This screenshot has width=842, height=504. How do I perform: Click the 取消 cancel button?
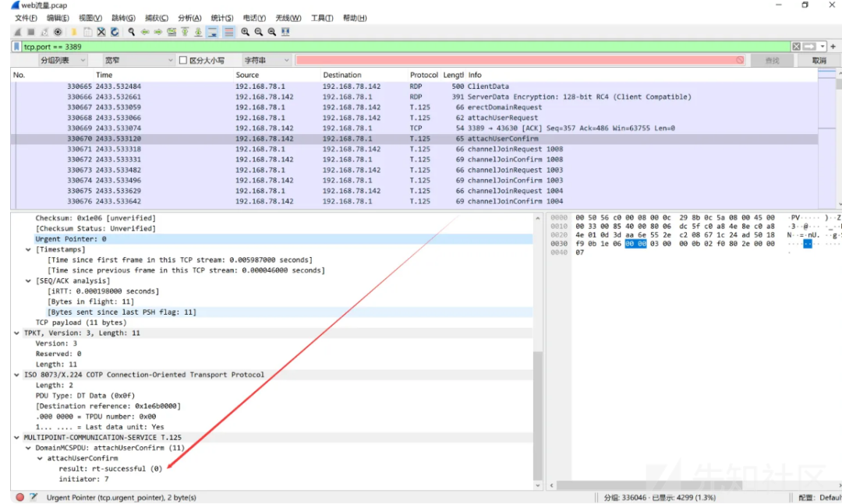click(819, 60)
